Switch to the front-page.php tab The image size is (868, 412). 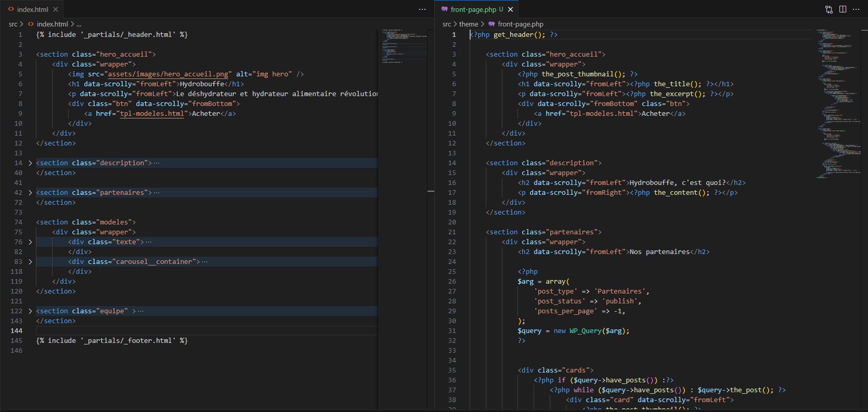473,9
